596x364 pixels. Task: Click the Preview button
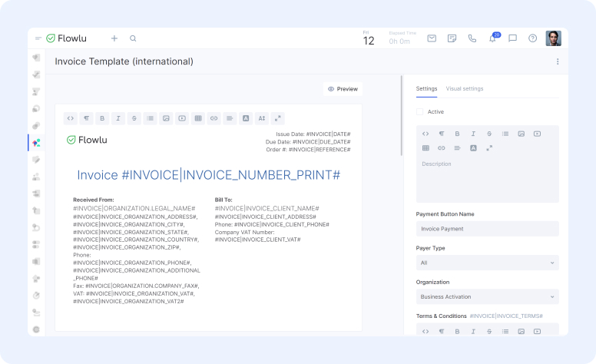click(x=343, y=89)
